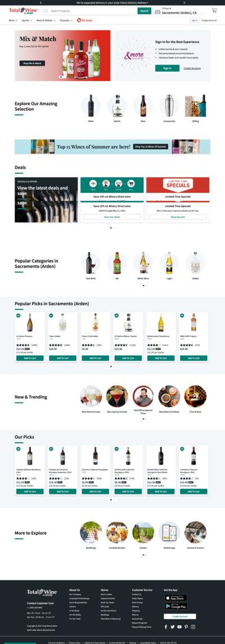Open the Facebook page icon in footer
The height and width of the screenshot is (644, 225).
[166, 627]
